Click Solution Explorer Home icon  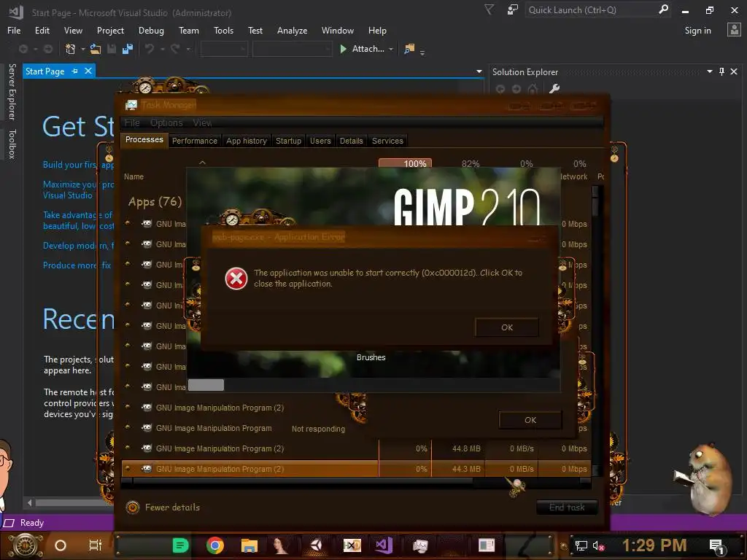pyautogui.click(x=533, y=88)
